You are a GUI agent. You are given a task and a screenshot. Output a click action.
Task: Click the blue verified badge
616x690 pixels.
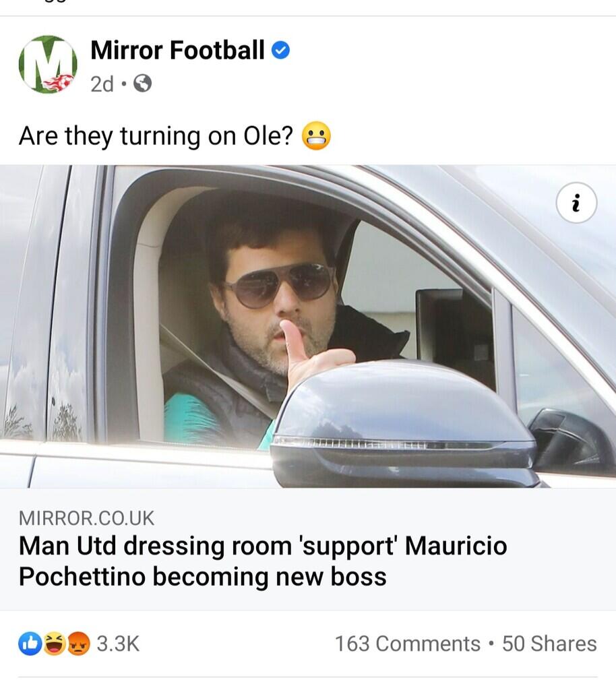[281, 50]
